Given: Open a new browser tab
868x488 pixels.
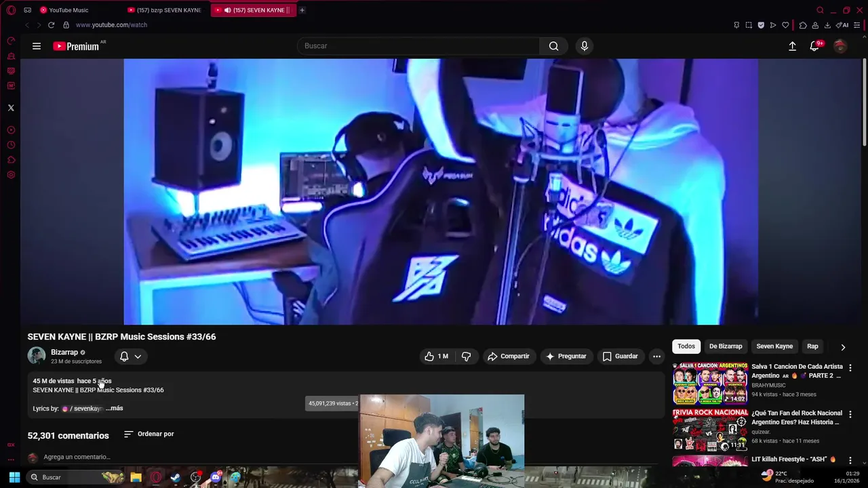Looking at the screenshot, I should coord(302,10).
